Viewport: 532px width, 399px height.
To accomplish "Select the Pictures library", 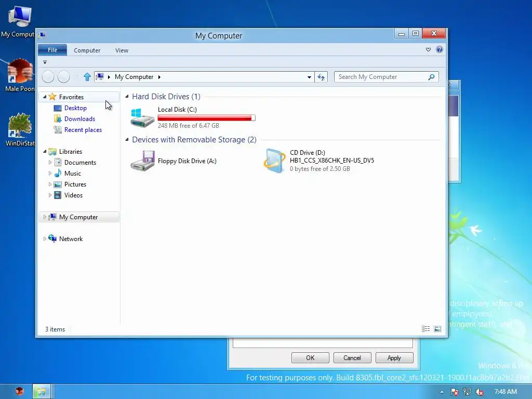I will 75,184.
